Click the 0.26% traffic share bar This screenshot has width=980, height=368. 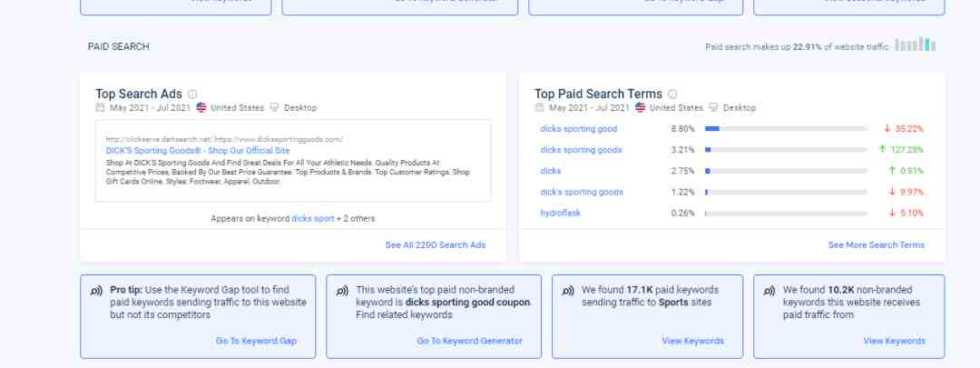tap(786, 214)
